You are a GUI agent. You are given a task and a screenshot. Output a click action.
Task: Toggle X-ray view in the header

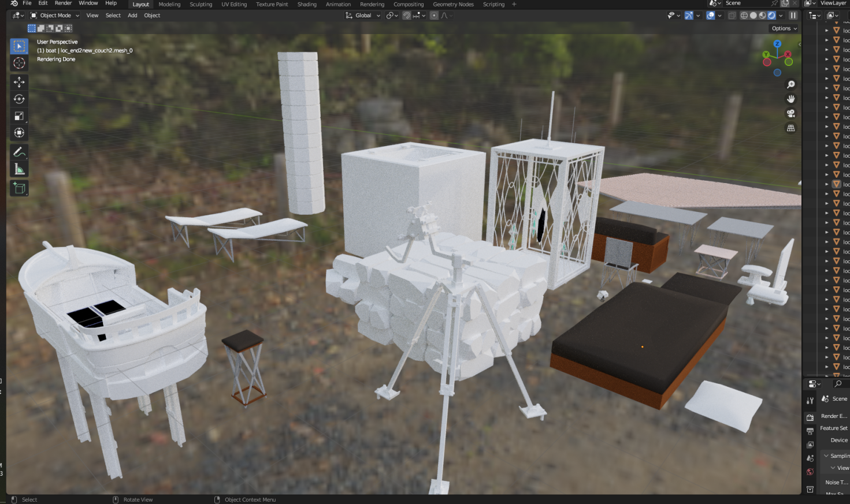pyautogui.click(x=732, y=16)
